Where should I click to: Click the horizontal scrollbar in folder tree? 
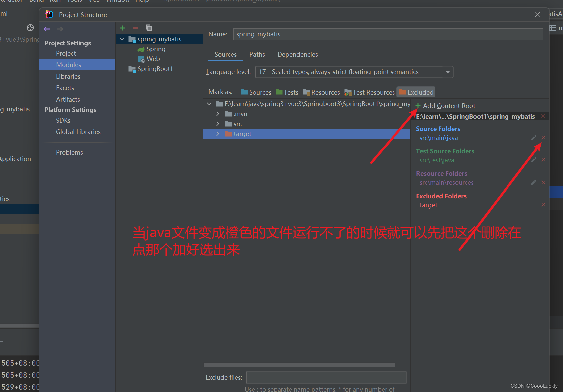[x=299, y=365]
